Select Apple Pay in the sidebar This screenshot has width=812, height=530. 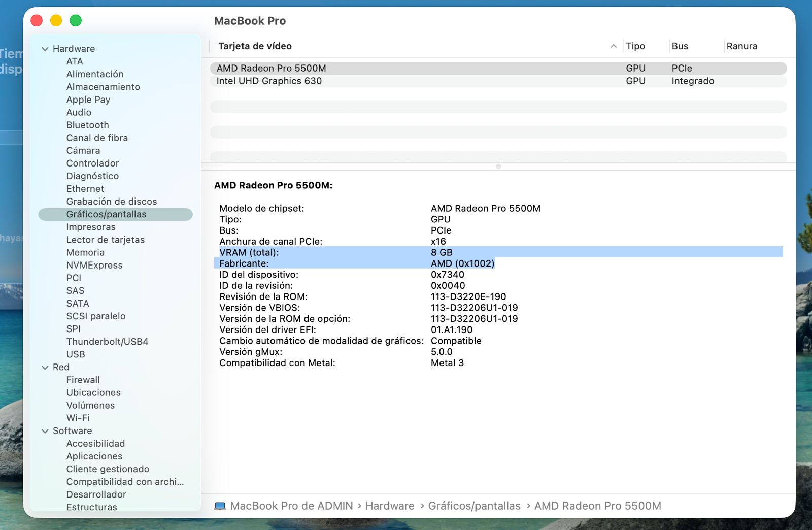tap(88, 100)
